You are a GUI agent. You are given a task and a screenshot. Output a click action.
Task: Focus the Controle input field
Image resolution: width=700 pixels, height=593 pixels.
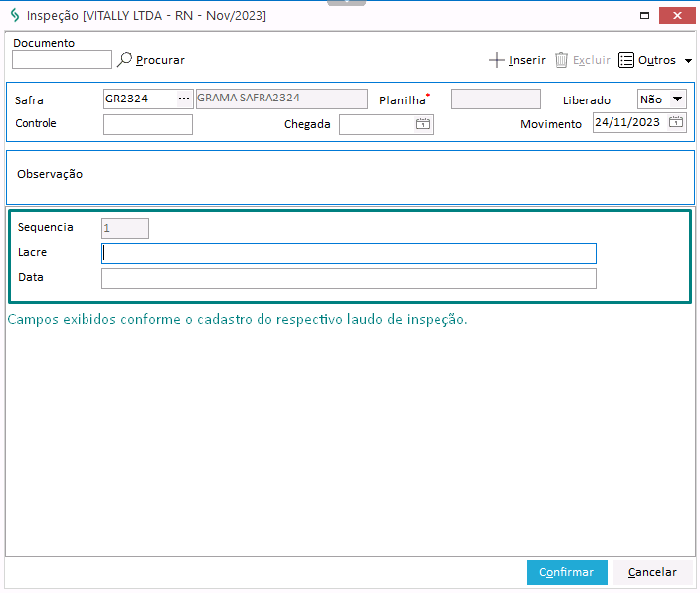148,124
